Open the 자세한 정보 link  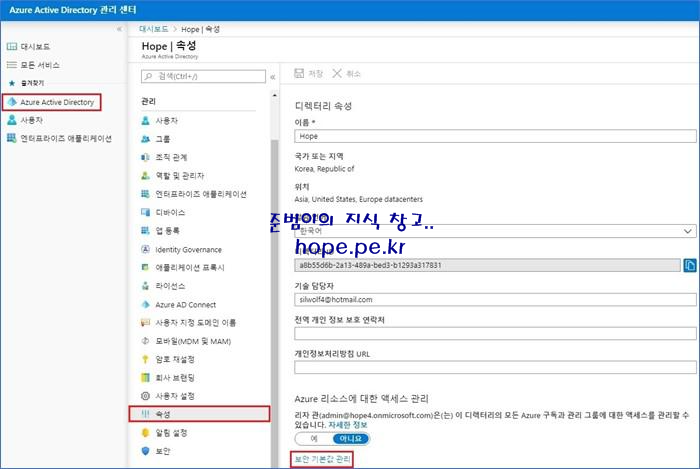click(x=347, y=425)
